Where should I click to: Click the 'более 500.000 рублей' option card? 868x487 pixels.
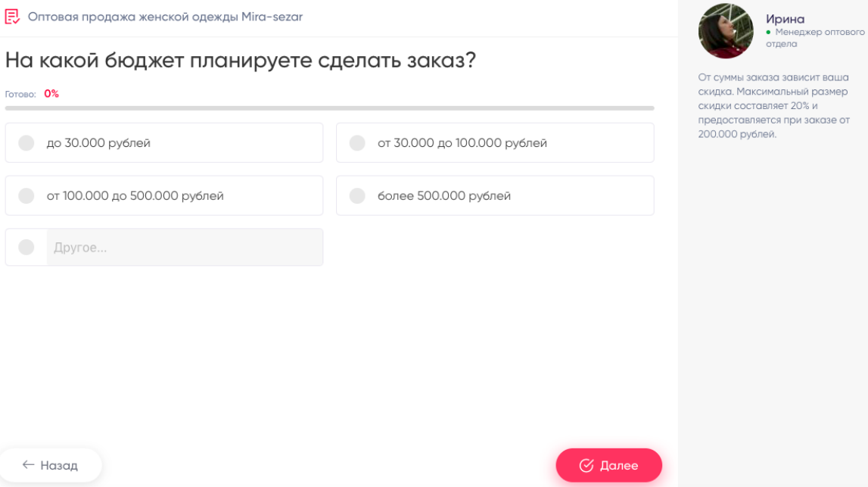click(x=495, y=195)
